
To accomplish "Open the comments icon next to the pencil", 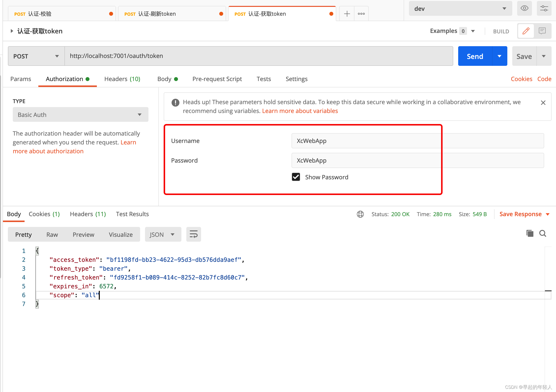I will click(x=542, y=31).
